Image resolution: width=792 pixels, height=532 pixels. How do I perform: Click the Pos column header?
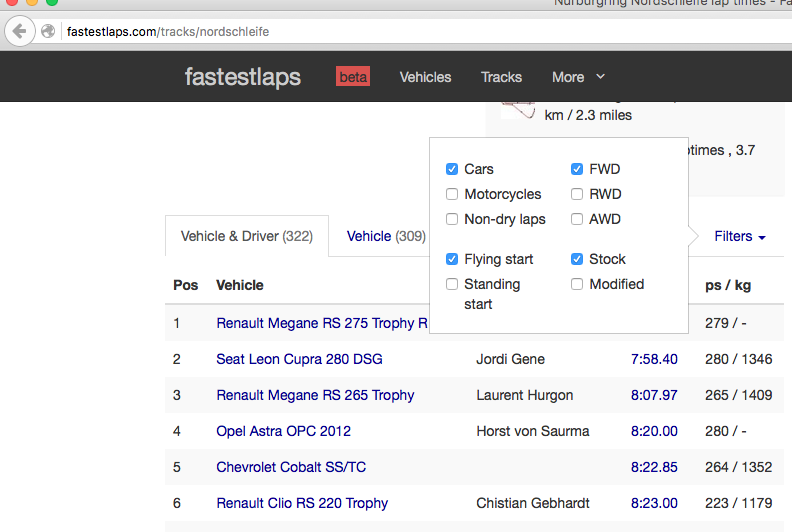185,285
